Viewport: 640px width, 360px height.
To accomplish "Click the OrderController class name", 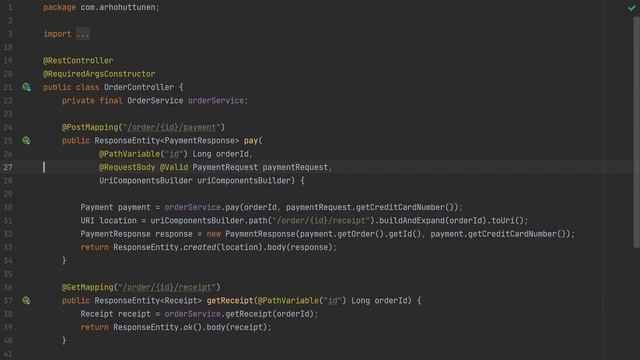I will [139, 87].
